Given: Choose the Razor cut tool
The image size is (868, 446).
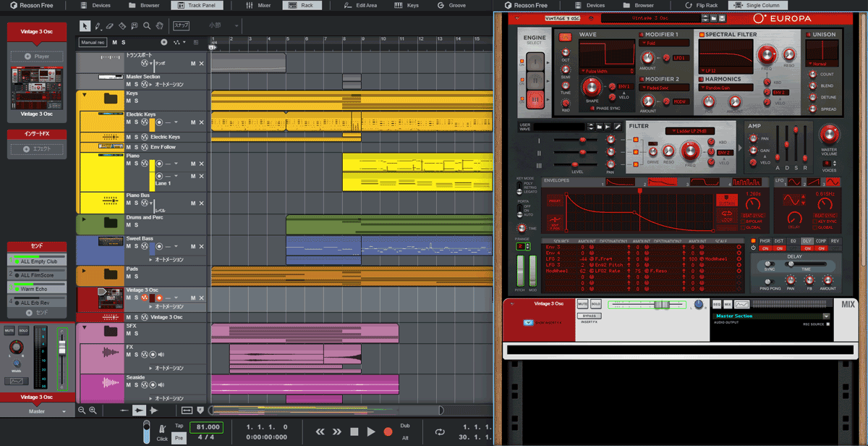Looking at the screenshot, I should [x=122, y=26].
